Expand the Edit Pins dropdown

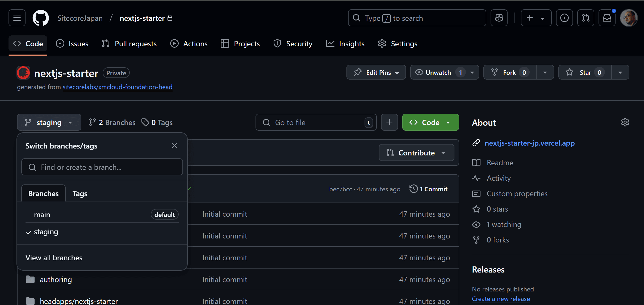[376, 72]
